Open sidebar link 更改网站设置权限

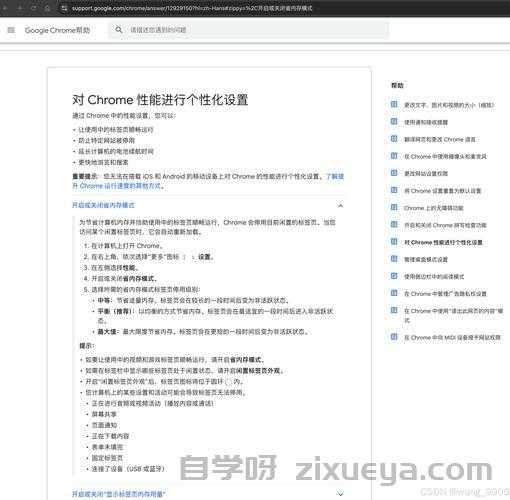point(426,173)
